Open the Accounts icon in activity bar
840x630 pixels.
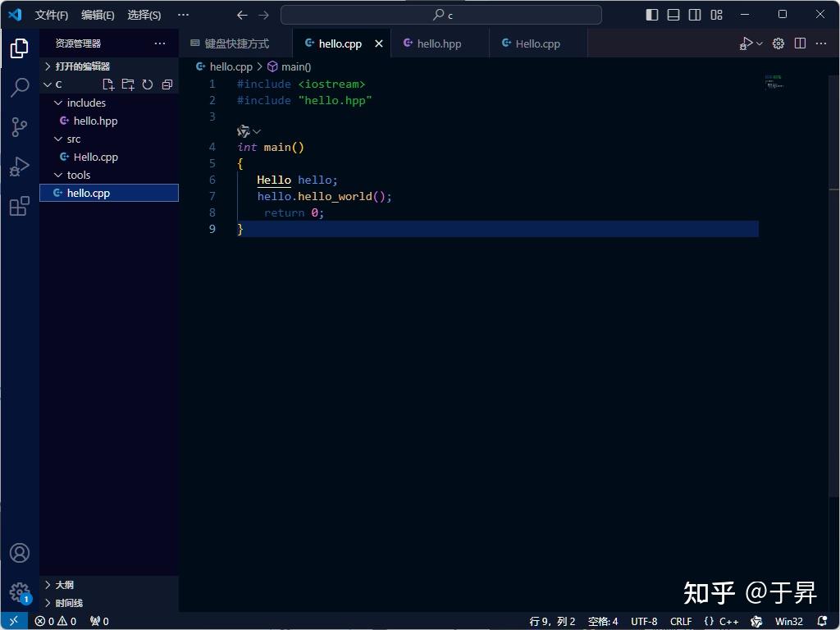(20, 553)
